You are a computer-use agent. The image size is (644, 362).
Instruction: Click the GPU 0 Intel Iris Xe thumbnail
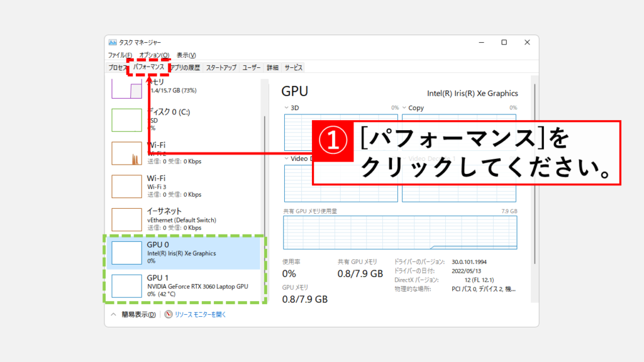[x=126, y=253]
